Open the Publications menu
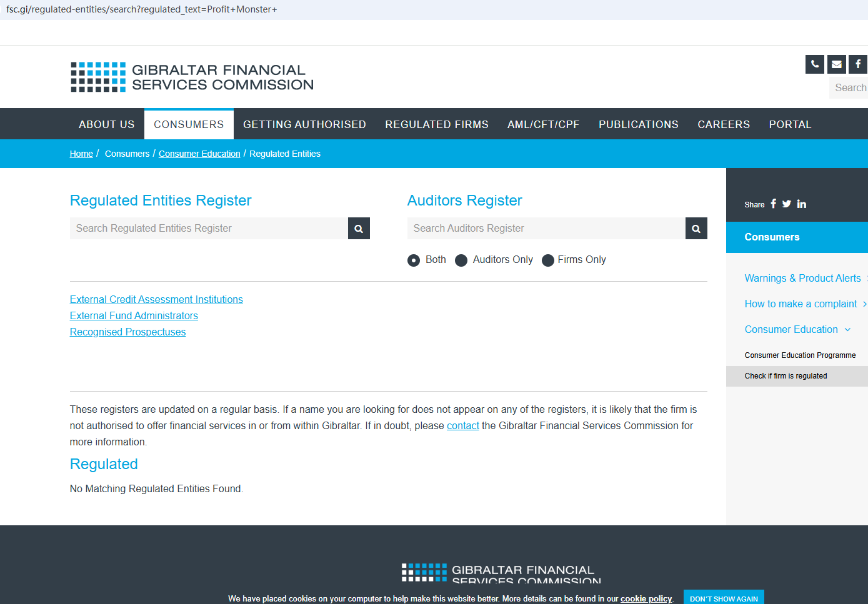Viewport: 868px width, 604px height. coord(639,124)
